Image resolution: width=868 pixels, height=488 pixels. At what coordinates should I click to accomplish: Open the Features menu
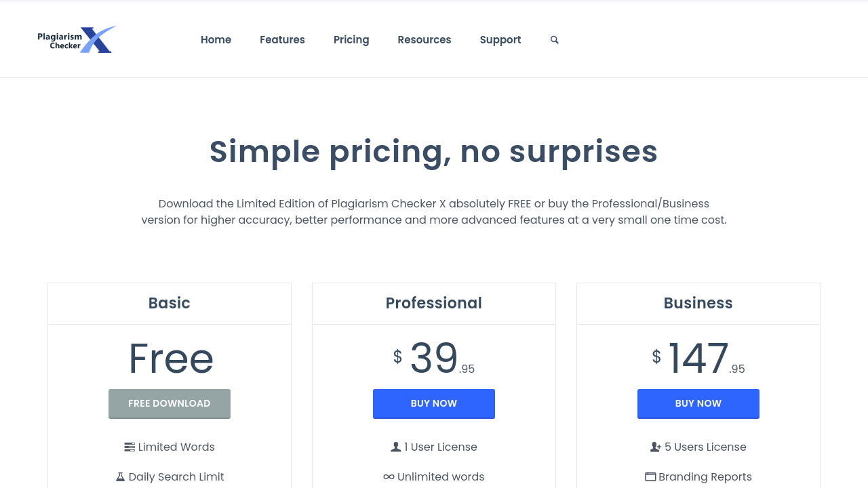(282, 40)
